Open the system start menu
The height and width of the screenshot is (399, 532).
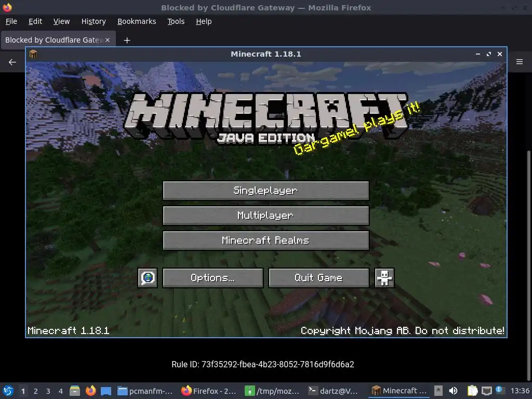pos(8,391)
